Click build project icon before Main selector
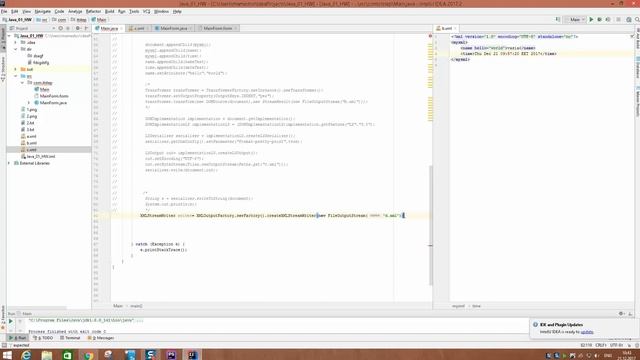The width and height of the screenshot is (640, 360). pyautogui.click(x=558, y=20)
